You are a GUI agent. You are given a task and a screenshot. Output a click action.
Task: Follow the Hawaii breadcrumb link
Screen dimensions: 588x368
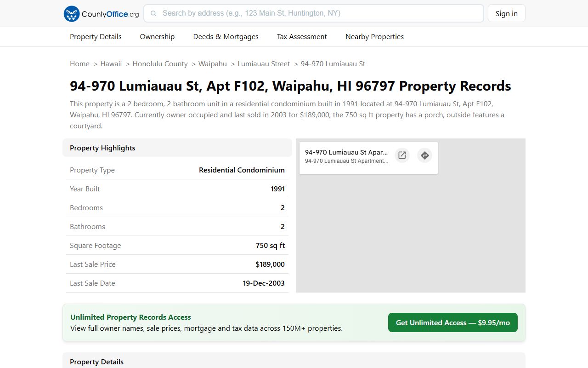click(x=111, y=64)
